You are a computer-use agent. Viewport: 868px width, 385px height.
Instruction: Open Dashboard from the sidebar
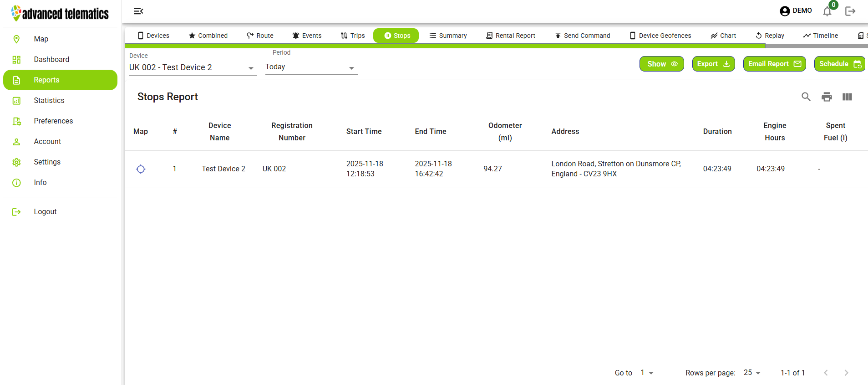click(x=51, y=59)
